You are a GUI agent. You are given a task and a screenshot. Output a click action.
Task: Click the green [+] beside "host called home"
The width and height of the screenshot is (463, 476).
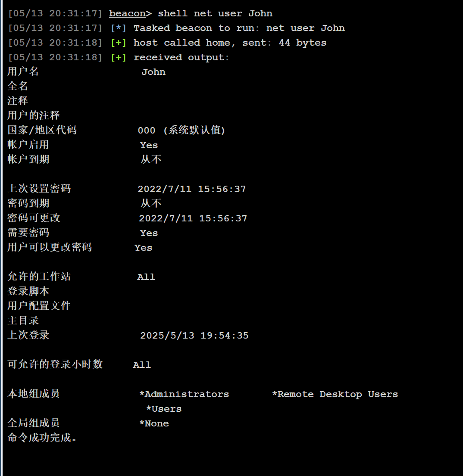pos(119,43)
